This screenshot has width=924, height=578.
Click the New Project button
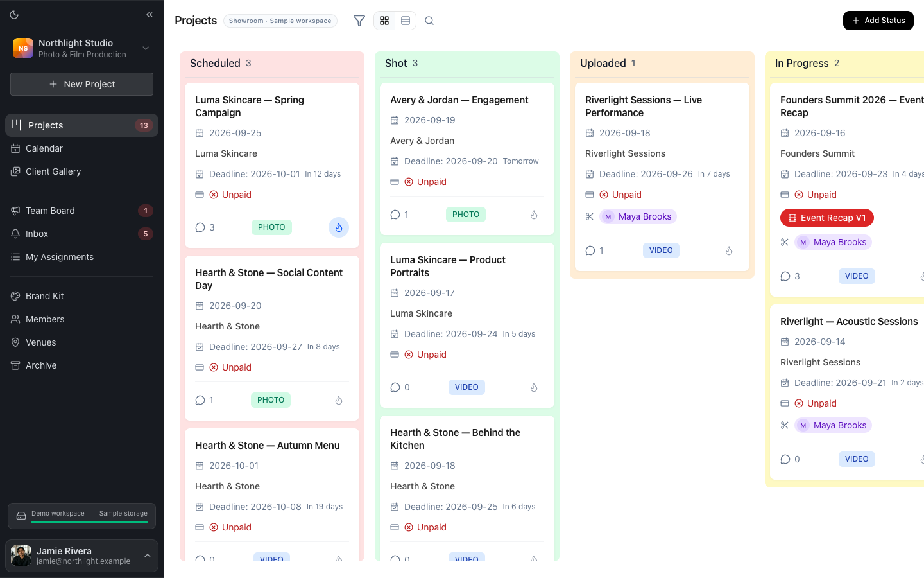[x=81, y=84]
